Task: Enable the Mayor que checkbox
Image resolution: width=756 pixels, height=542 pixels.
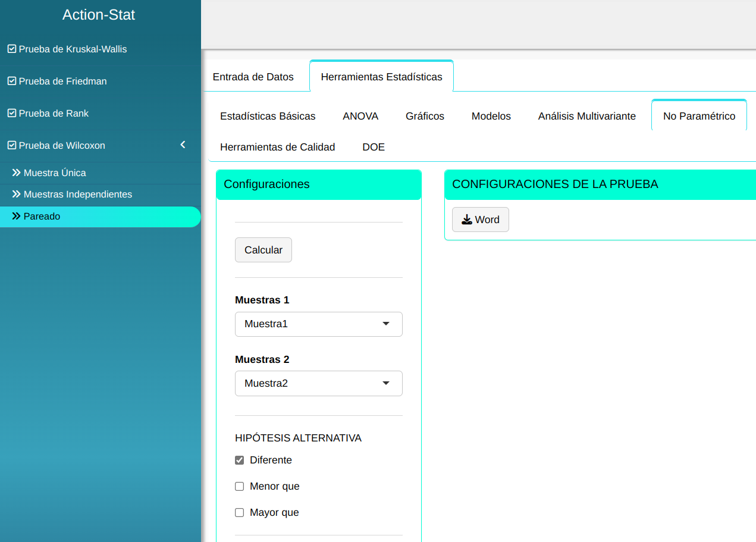Action: pyautogui.click(x=240, y=513)
